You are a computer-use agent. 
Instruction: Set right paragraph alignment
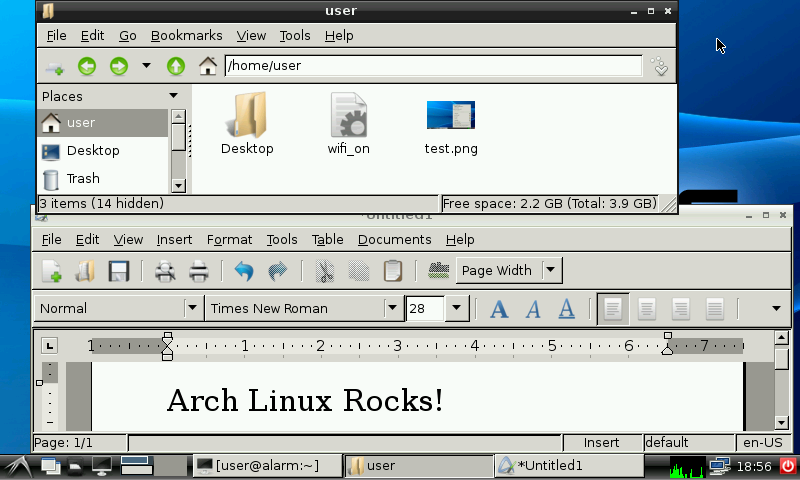(x=681, y=309)
